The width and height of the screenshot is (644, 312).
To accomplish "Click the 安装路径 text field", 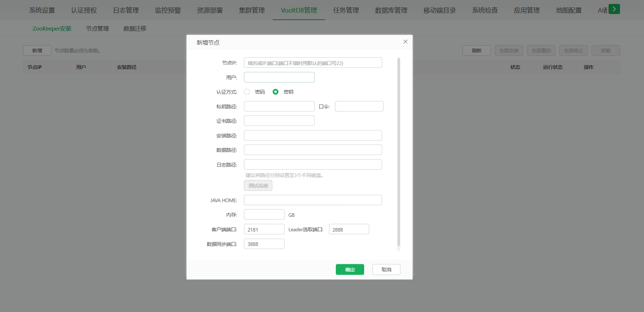I will click(312, 135).
